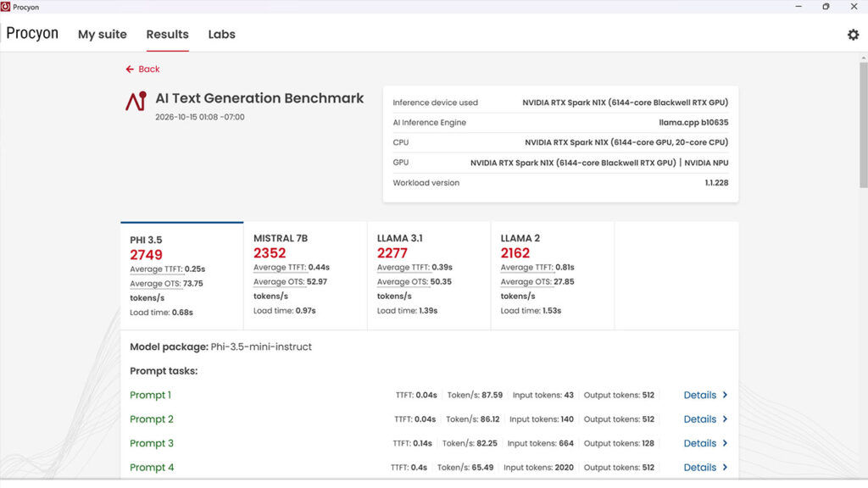Click the PHI 3.5 score 2749
This screenshot has width=868, height=488.
click(x=146, y=255)
